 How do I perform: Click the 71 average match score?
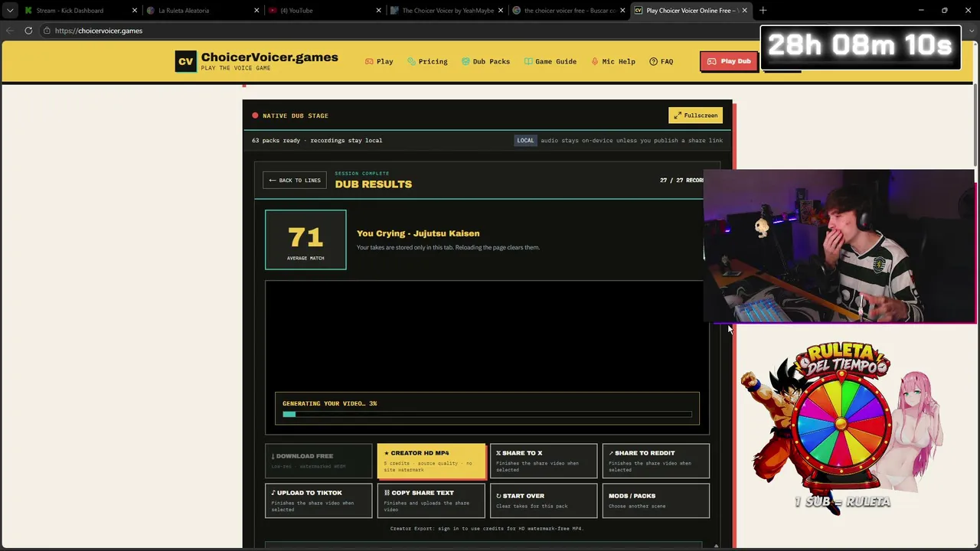(305, 240)
